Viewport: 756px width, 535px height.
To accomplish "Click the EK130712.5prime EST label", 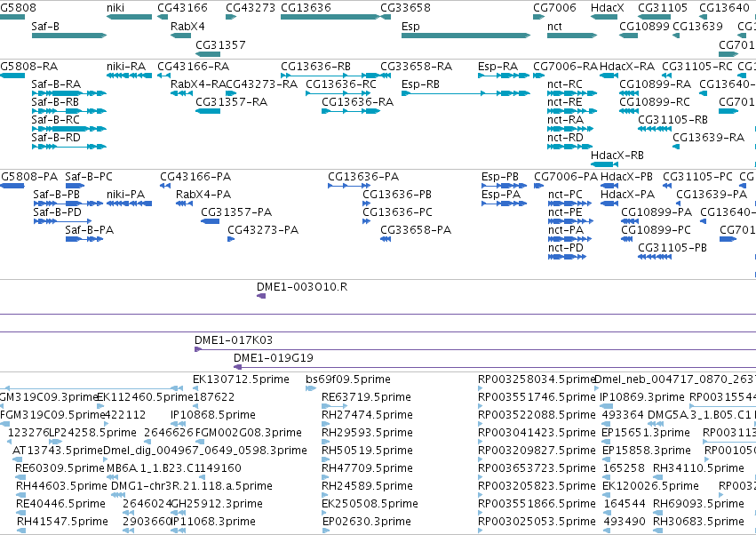I will click(x=241, y=379).
